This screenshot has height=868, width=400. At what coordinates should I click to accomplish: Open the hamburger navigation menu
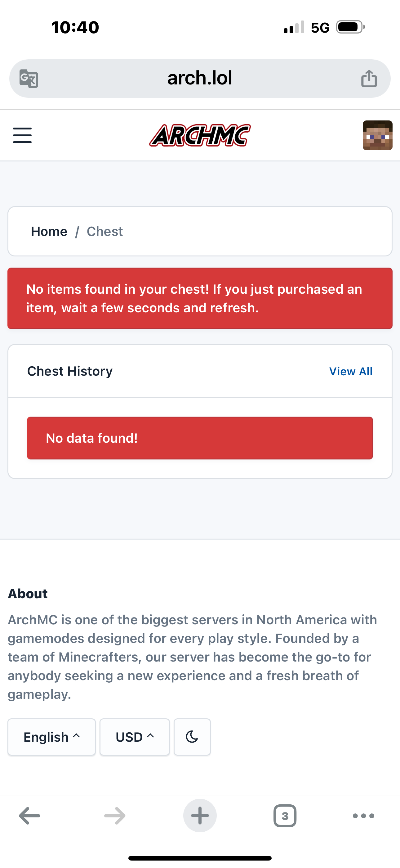(x=22, y=135)
